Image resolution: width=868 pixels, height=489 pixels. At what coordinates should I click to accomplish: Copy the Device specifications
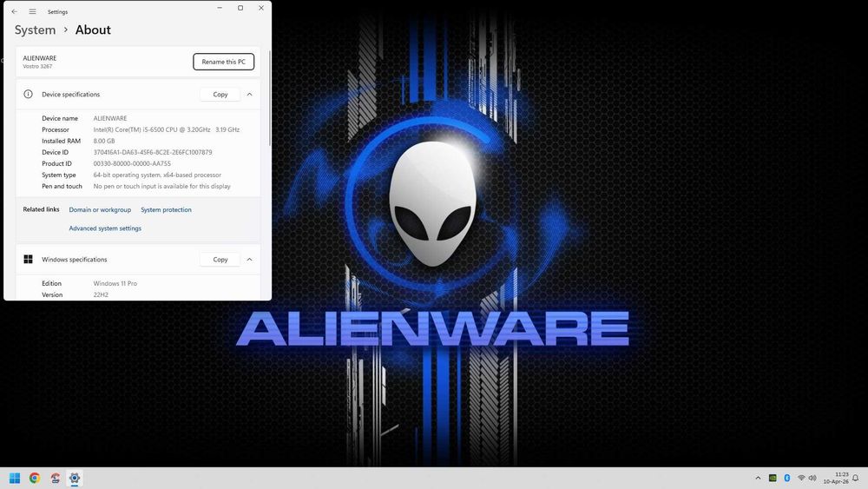click(x=220, y=94)
